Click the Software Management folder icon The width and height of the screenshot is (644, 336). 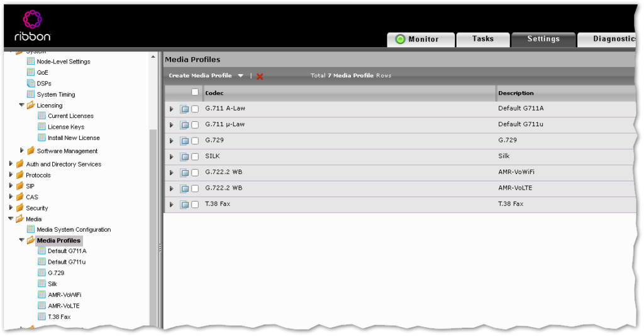pyautogui.click(x=31, y=151)
